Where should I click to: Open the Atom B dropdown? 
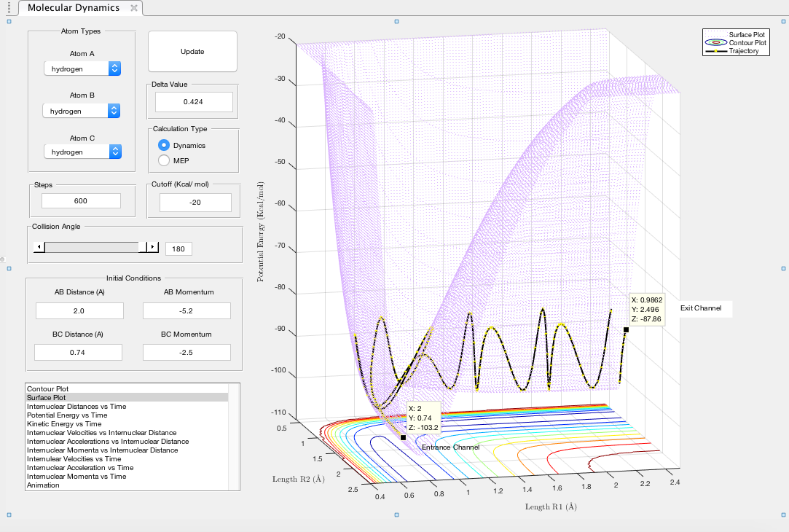[82, 111]
